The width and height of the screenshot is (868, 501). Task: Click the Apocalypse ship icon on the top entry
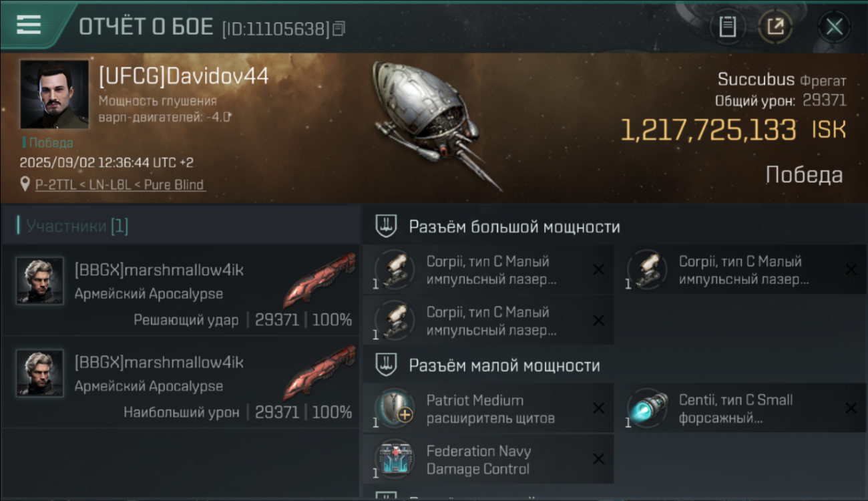coord(319,281)
